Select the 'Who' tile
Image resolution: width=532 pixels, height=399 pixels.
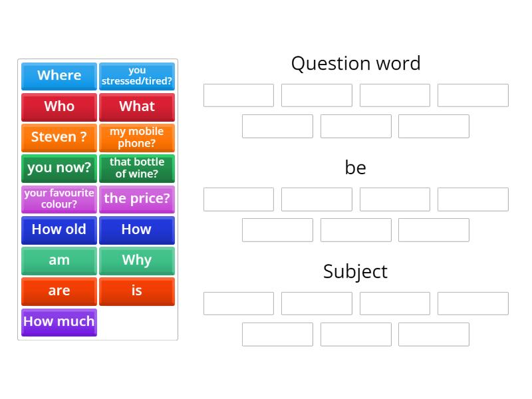59,106
